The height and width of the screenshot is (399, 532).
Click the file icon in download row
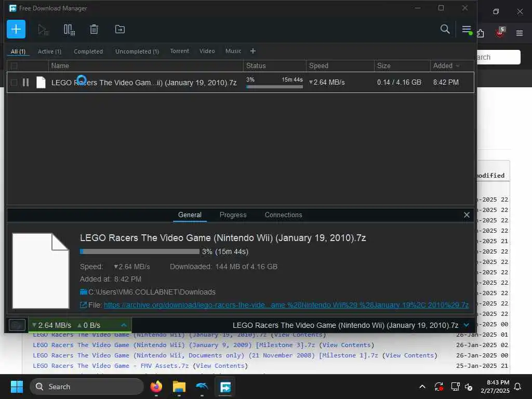click(x=41, y=83)
